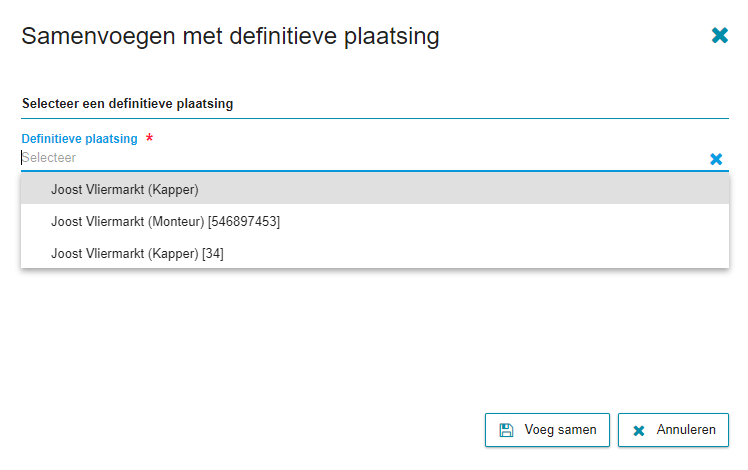Click the Definitieve plaatsing field label
The height and width of the screenshot is (470, 748).
80,139
